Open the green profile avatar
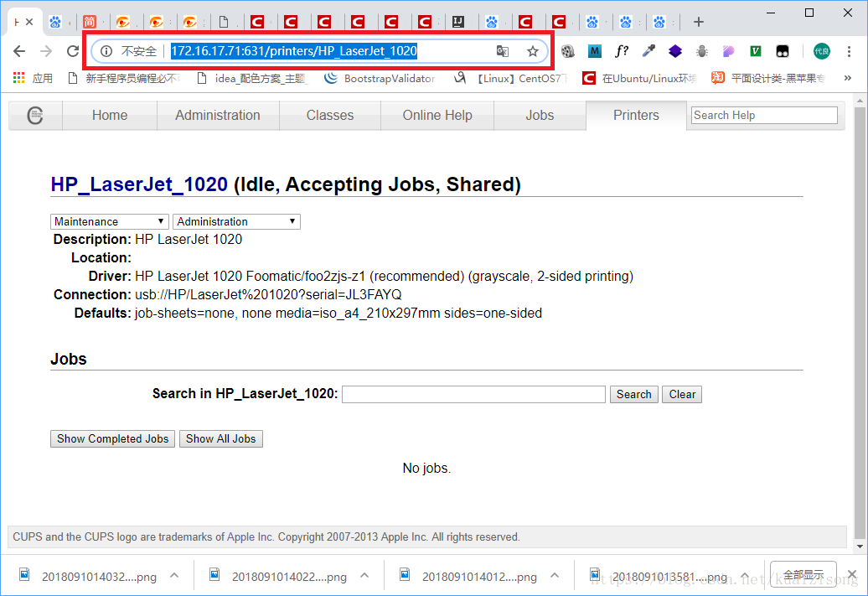Viewport: 868px width, 596px height. [821, 51]
